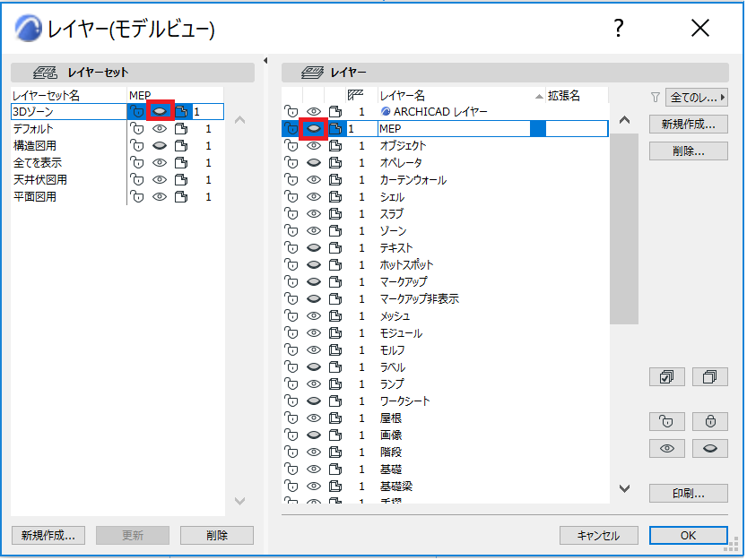
Task: Click the キャンセル button
Action: pos(598,535)
